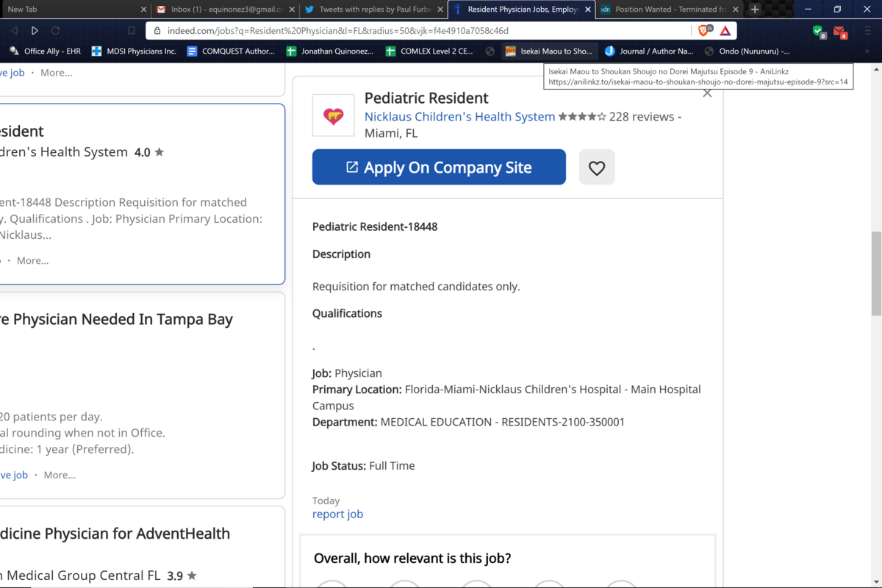Expand the bookmarks bar overflow chevron
The height and width of the screenshot is (588, 882).
(867, 51)
